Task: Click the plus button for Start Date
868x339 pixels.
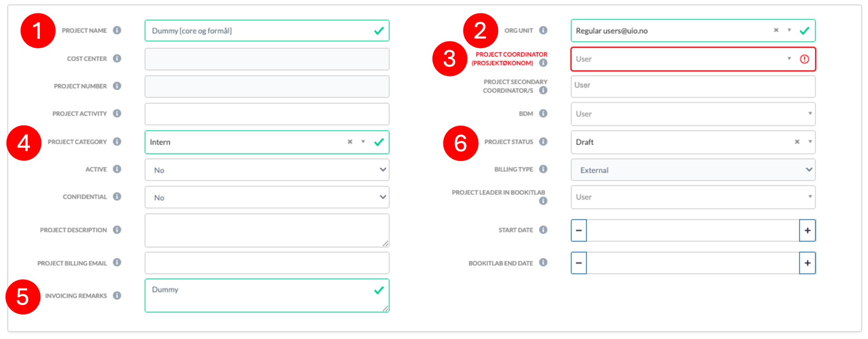Action: (x=807, y=230)
